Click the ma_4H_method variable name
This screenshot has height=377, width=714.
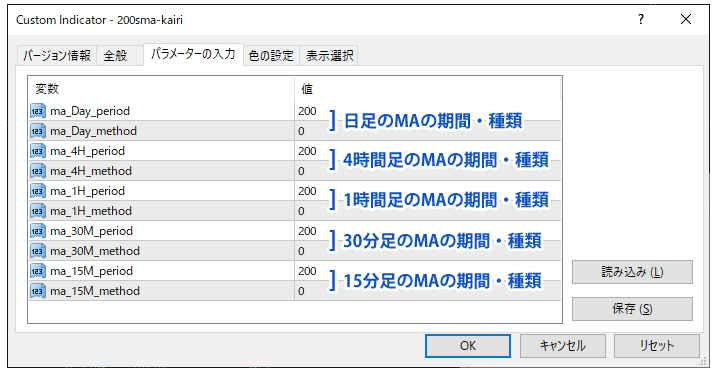click(x=91, y=172)
